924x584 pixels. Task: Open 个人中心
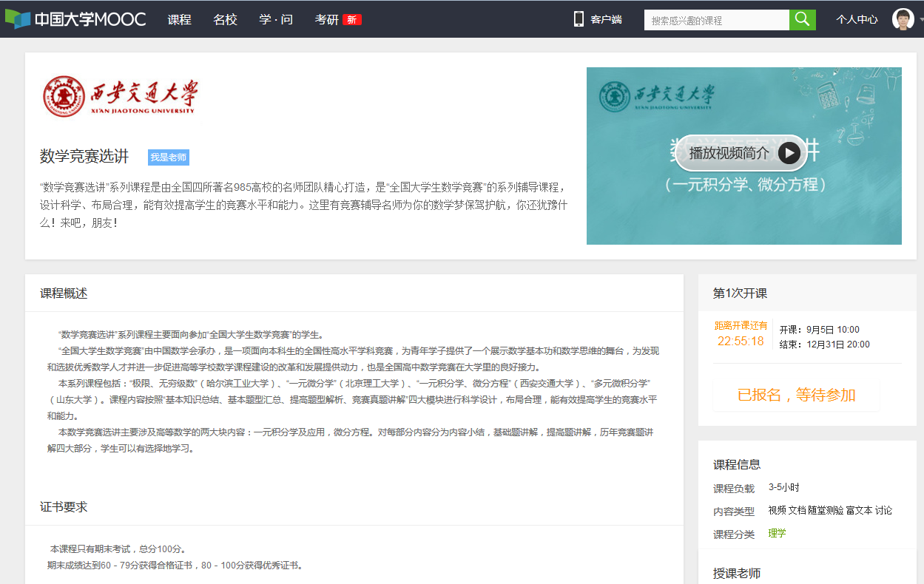point(857,20)
